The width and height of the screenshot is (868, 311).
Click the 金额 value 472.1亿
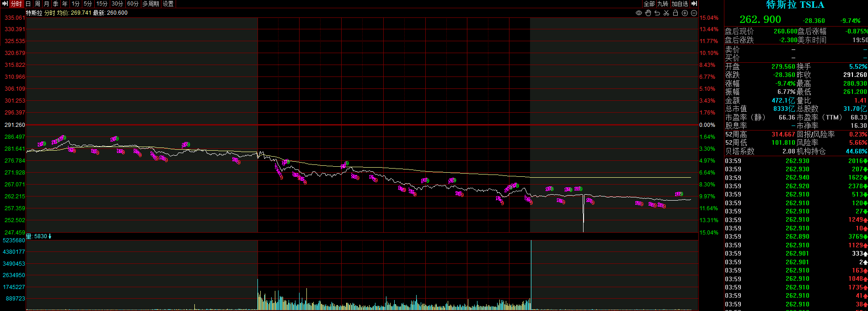(x=783, y=100)
